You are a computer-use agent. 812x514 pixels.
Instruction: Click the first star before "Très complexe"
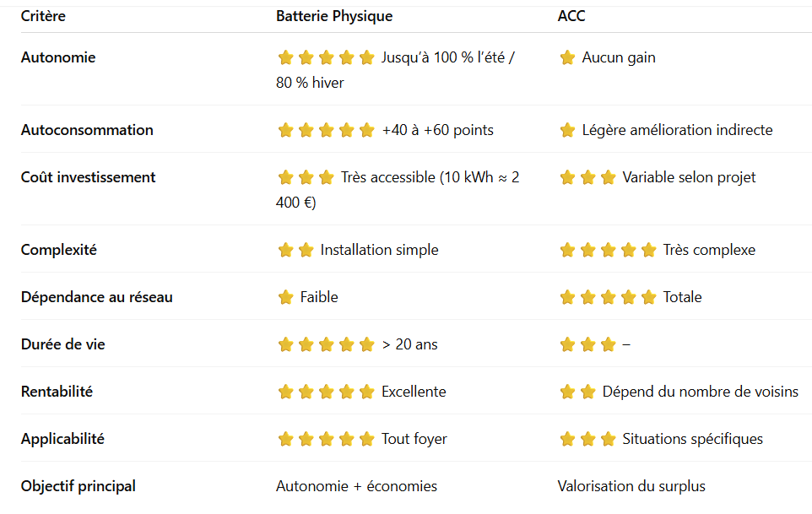[567, 250]
